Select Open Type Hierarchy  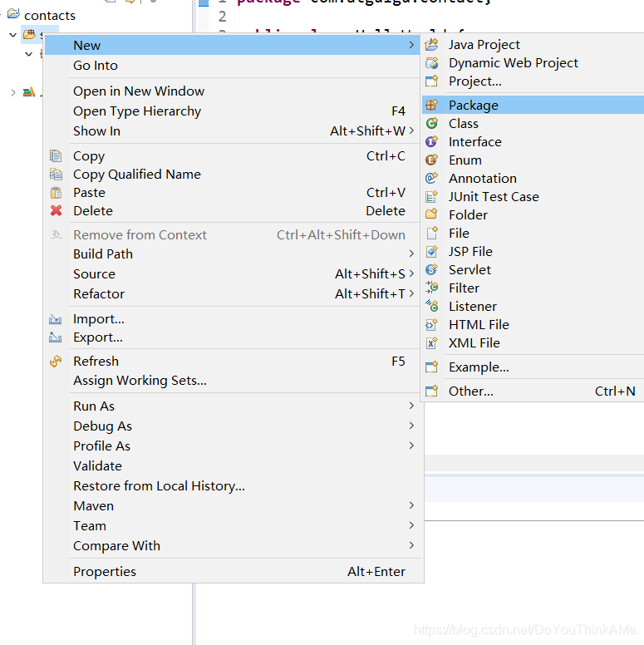point(234,111)
